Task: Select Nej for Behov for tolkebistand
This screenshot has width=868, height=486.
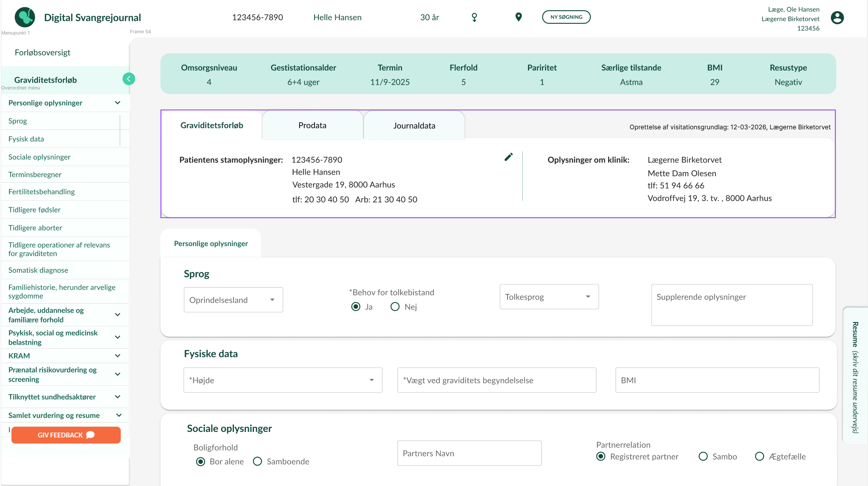Action: [x=395, y=307]
